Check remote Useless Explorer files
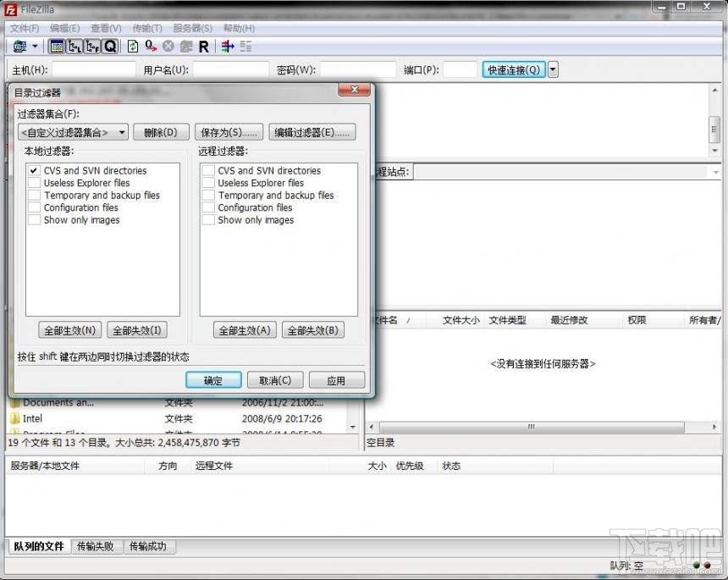728x580 pixels. pos(208,183)
